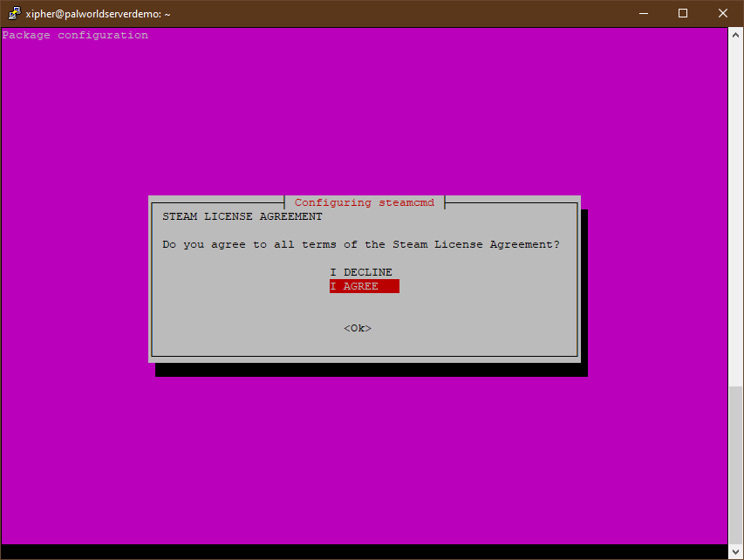Maximize the PuTTY terminal window
This screenshot has height=560, width=744.
683,13
